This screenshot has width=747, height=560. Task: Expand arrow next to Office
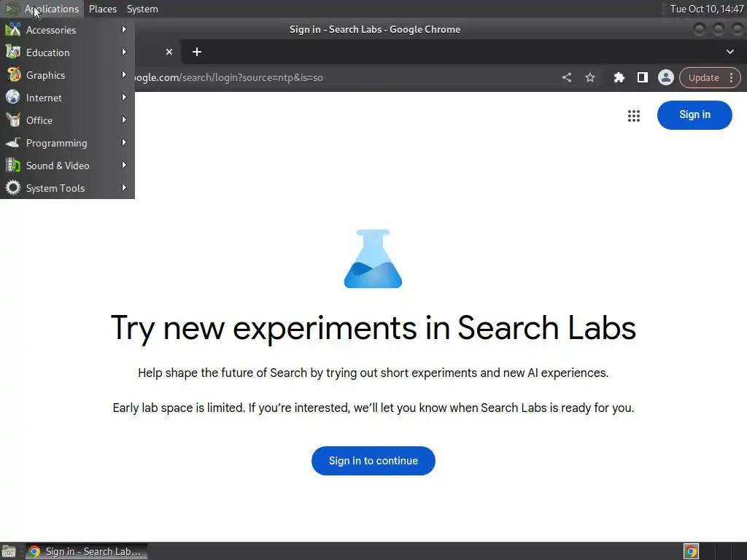click(x=124, y=120)
